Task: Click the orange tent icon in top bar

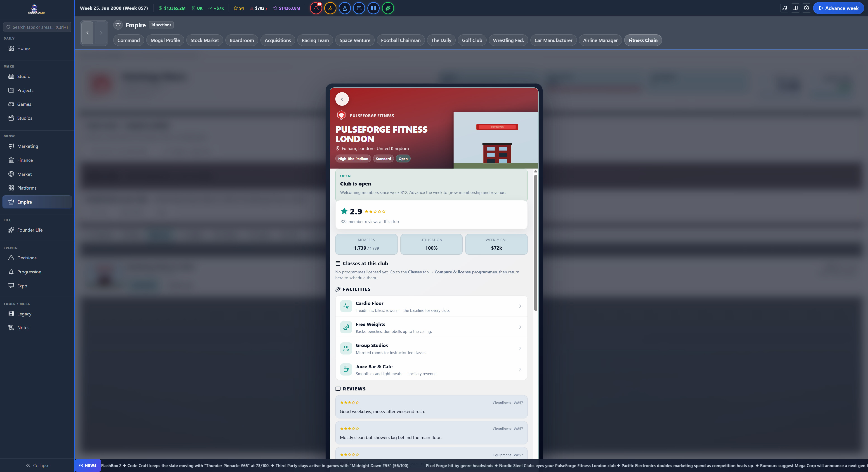Action: click(330, 8)
